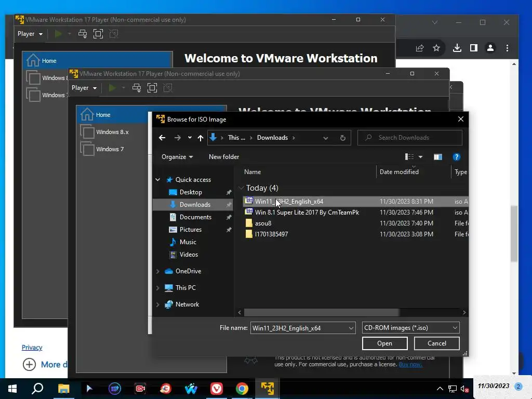This screenshot has height=399, width=532.
Task: Toggle the preview pane icon
Action: pos(437,157)
